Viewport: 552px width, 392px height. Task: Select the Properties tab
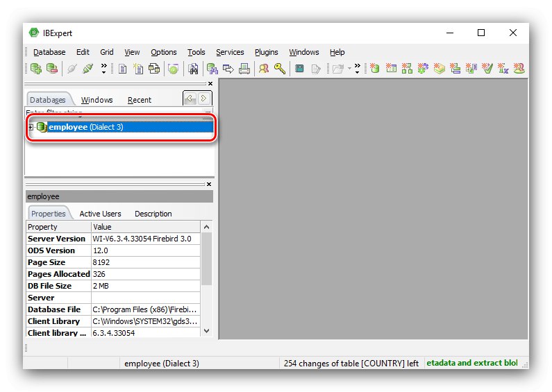[x=48, y=214]
